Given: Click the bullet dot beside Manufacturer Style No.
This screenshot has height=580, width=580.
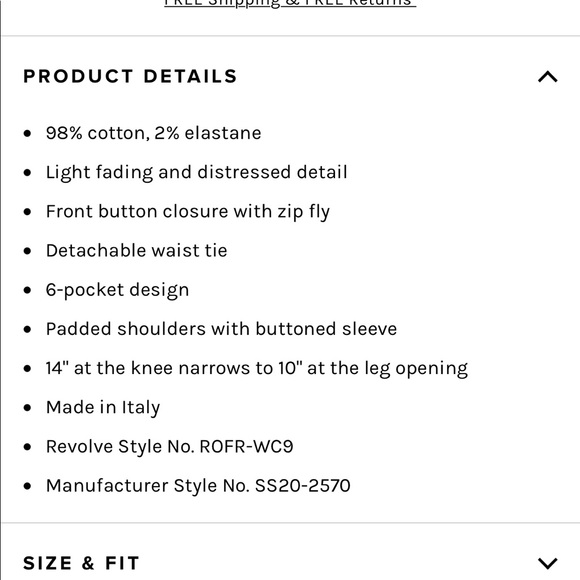Looking at the screenshot, I should pyautogui.click(x=27, y=486).
